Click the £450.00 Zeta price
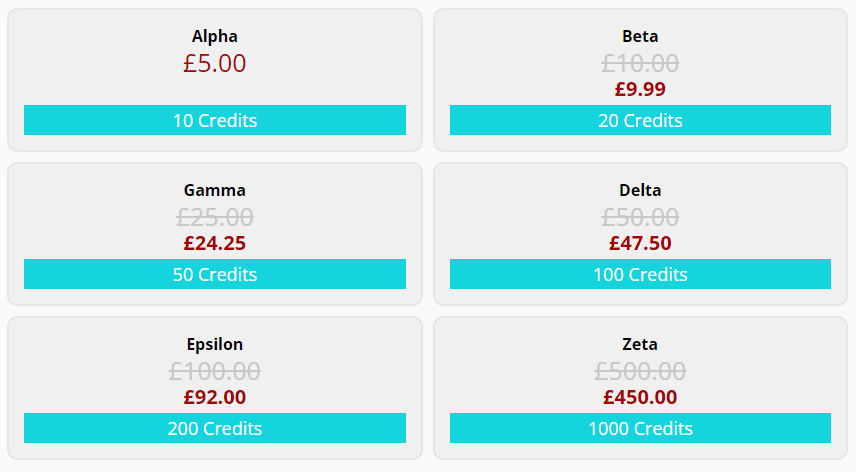856x472 pixels. coord(640,397)
